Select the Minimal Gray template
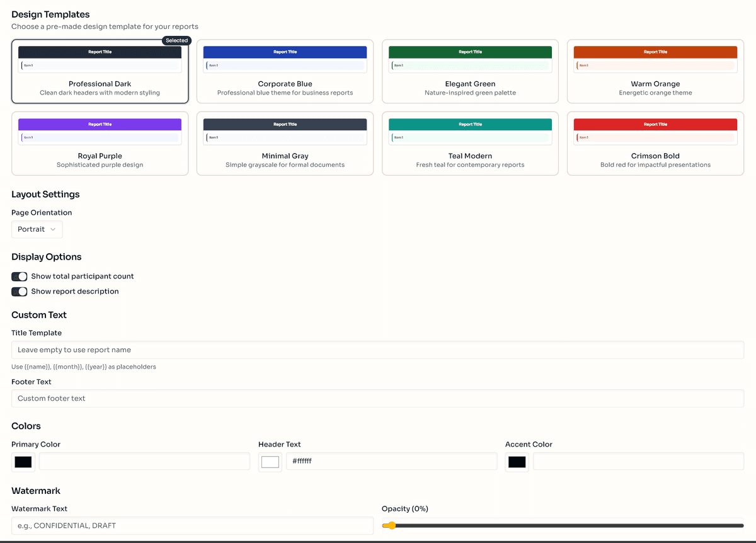Image resolution: width=756 pixels, height=543 pixels. click(x=285, y=144)
